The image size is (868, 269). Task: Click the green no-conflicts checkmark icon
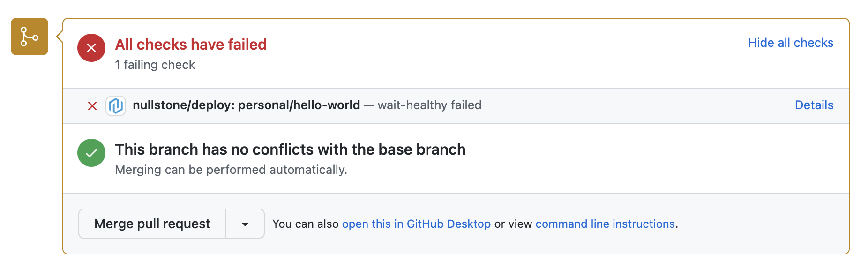pyautogui.click(x=91, y=153)
